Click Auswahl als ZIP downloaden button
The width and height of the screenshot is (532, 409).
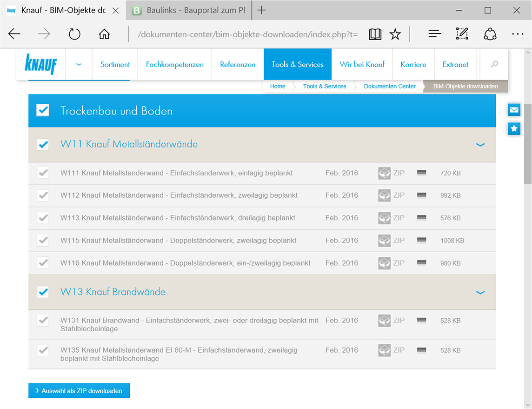tap(79, 391)
